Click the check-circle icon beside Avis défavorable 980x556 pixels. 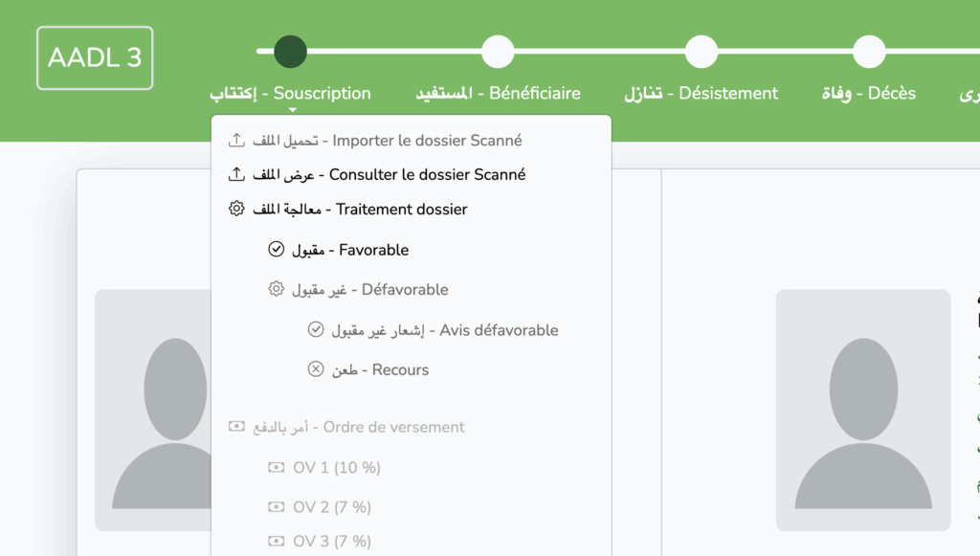point(316,330)
